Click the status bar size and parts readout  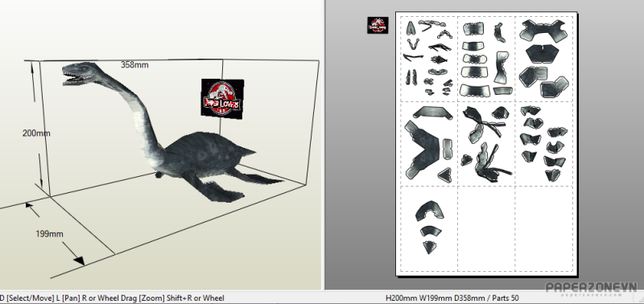click(x=452, y=298)
